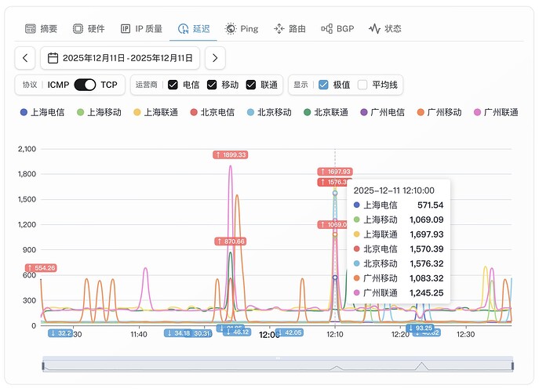
Task: Click the 路由 arrows icon
Action: 279,28
